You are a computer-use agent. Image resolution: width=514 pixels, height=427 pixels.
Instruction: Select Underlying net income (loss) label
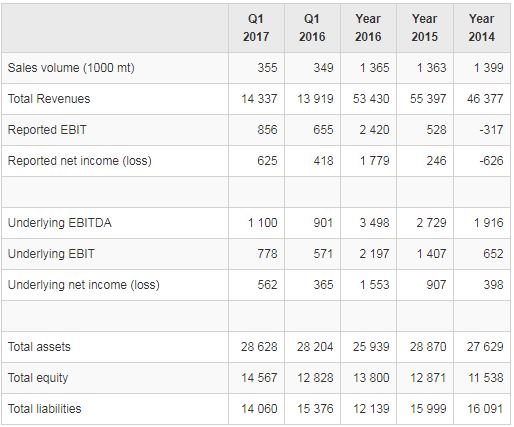[83, 285]
